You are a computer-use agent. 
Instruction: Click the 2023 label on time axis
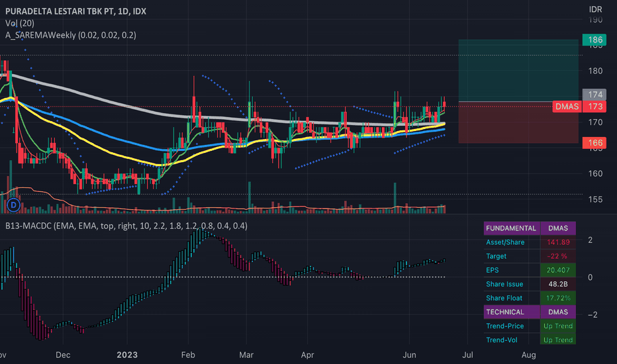coord(127,355)
